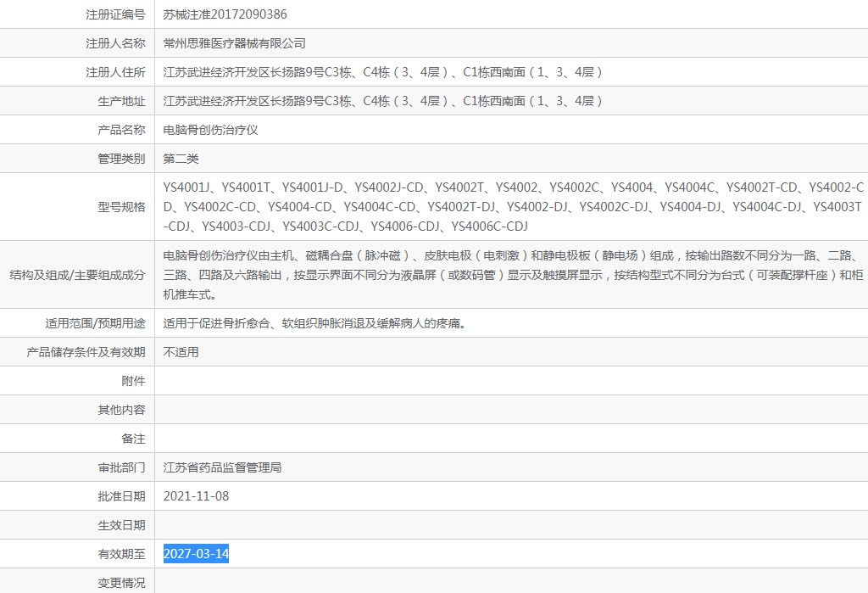Click the 型号规格 label
Viewport: 868px width, 593px height.
(121, 207)
